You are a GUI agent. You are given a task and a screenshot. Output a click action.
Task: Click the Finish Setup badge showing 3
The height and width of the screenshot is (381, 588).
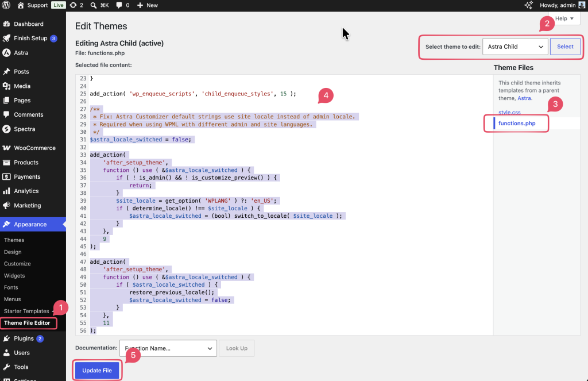(x=53, y=39)
